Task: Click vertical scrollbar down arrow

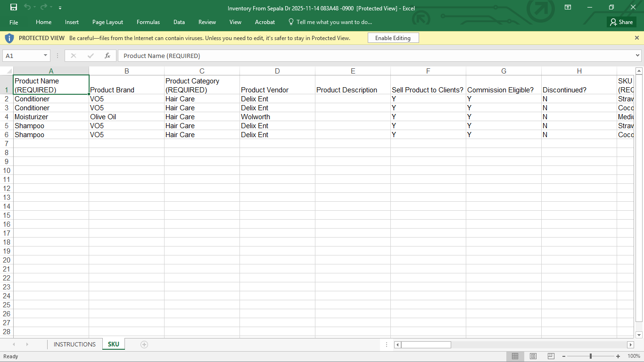Action: pos(639,335)
